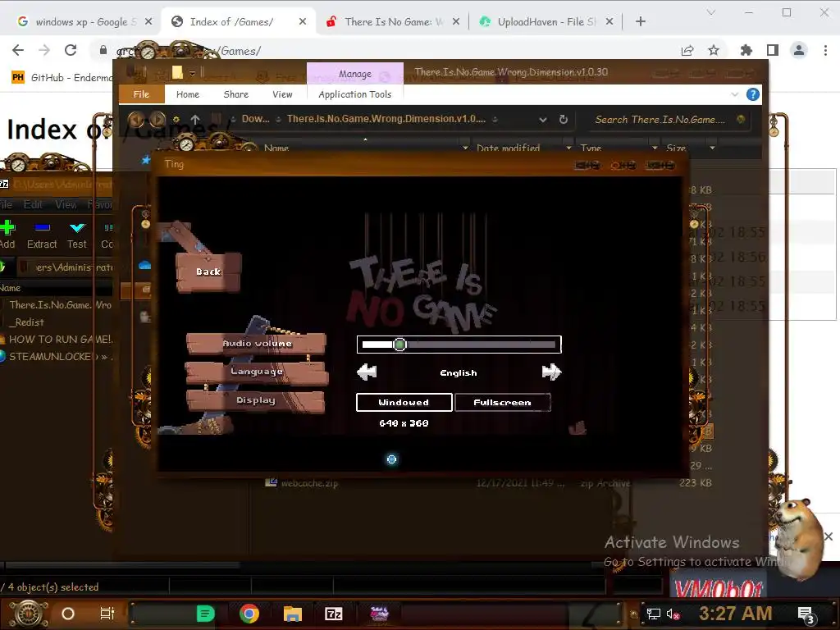Click the Manage contextual tab
This screenshot has width=840, height=630.
[354, 73]
